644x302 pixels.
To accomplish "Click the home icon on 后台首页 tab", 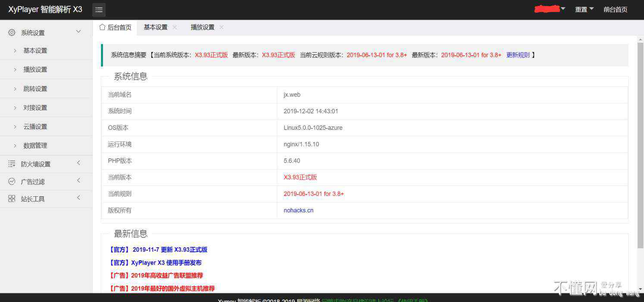I will pyautogui.click(x=102, y=27).
